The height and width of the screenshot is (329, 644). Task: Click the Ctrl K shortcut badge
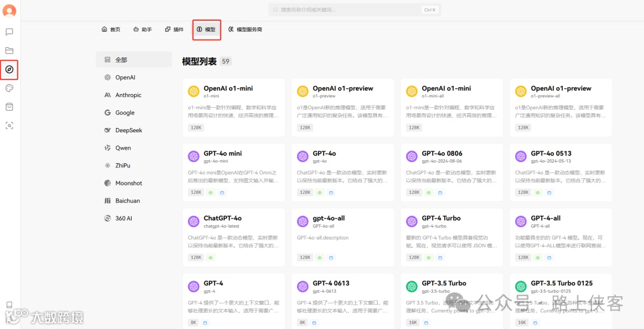coord(429,10)
